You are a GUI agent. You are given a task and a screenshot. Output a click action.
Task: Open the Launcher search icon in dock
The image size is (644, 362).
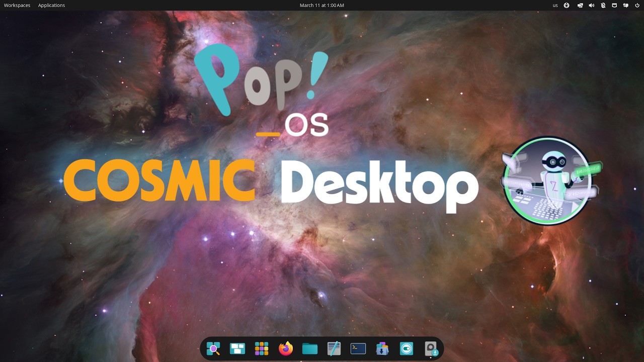(213, 348)
